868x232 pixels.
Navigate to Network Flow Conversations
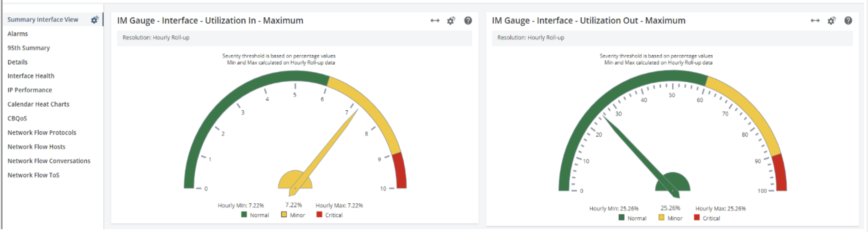coord(49,161)
